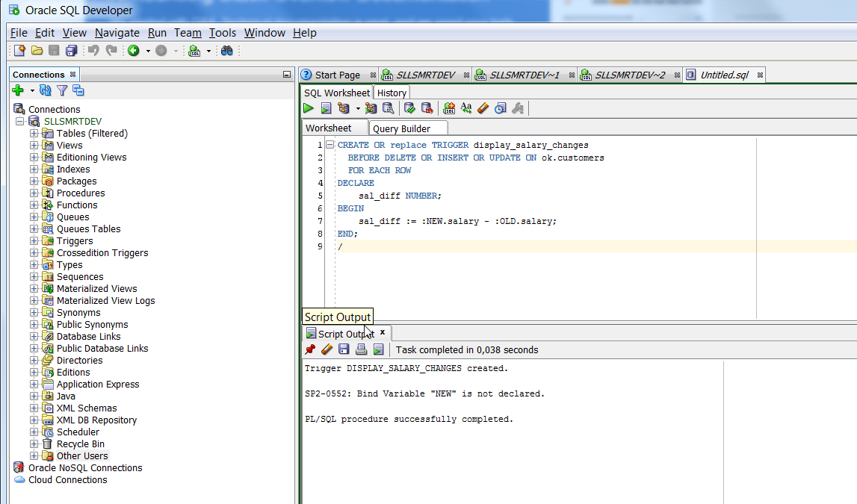Click the Autotrace icon
This screenshot has height=504, width=857.
click(371, 109)
